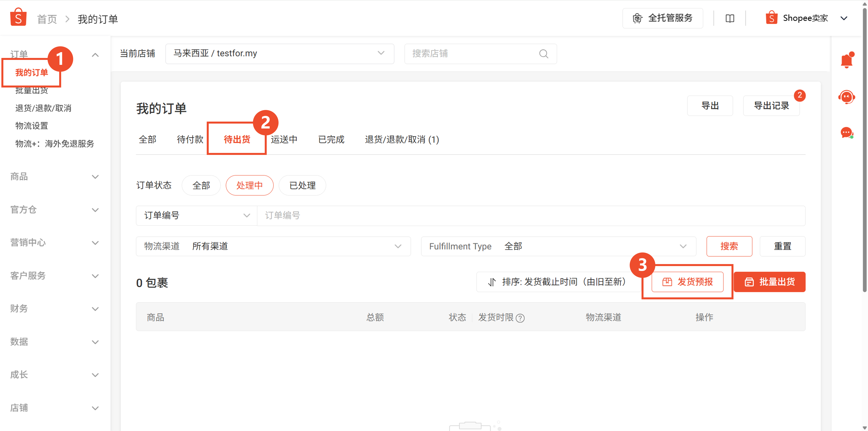Open the 订单编号 search type dropdown
This screenshot has width=868, height=431.
coord(196,216)
